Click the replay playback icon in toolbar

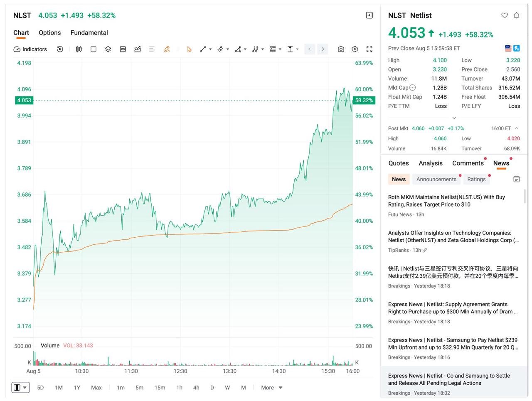pyautogui.click(x=60, y=49)
